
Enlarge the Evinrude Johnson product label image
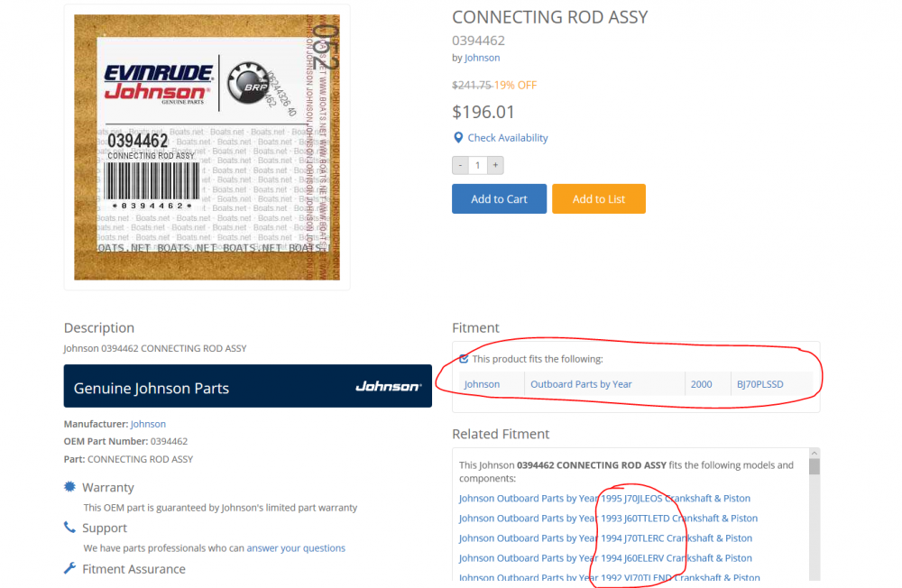(x=207, y=147)
